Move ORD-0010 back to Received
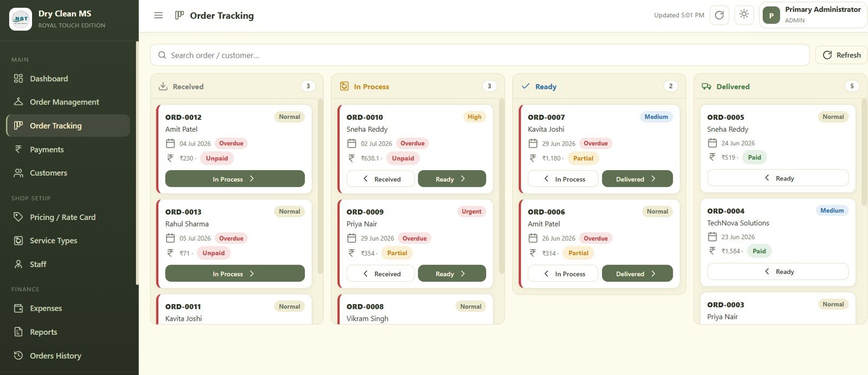Image resolution: width=868 pixels, height=375 pixels. [381, 179]
